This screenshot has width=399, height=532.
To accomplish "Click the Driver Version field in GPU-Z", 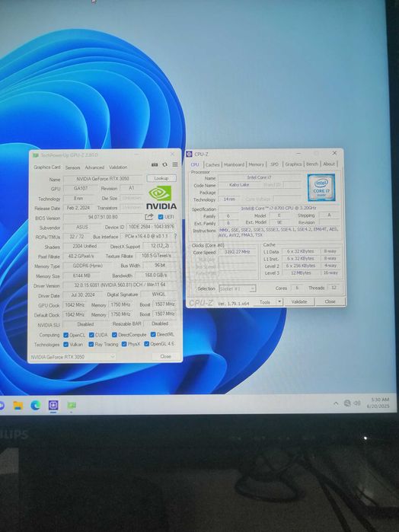I will (x=120, y=285).
